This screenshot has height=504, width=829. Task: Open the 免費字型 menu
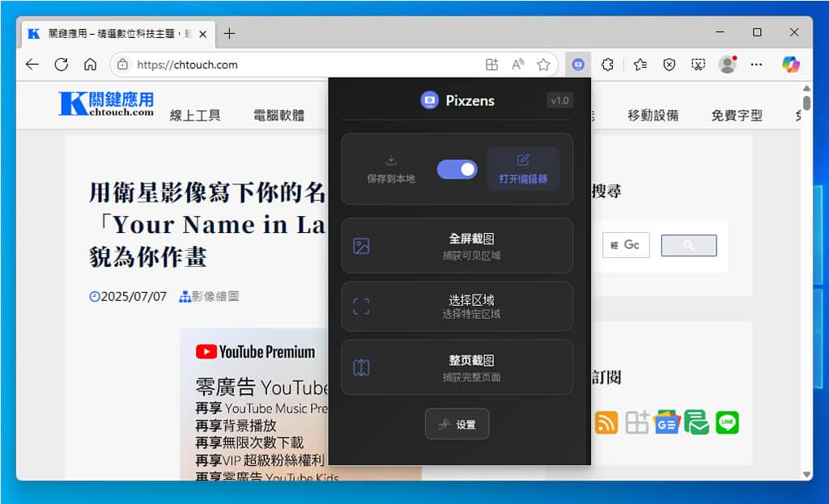tap(737, 115)
